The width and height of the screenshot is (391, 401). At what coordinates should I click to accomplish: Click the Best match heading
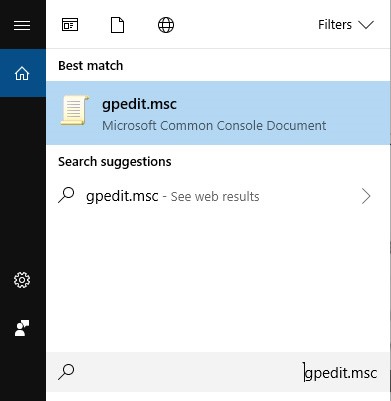coord(91,66)
